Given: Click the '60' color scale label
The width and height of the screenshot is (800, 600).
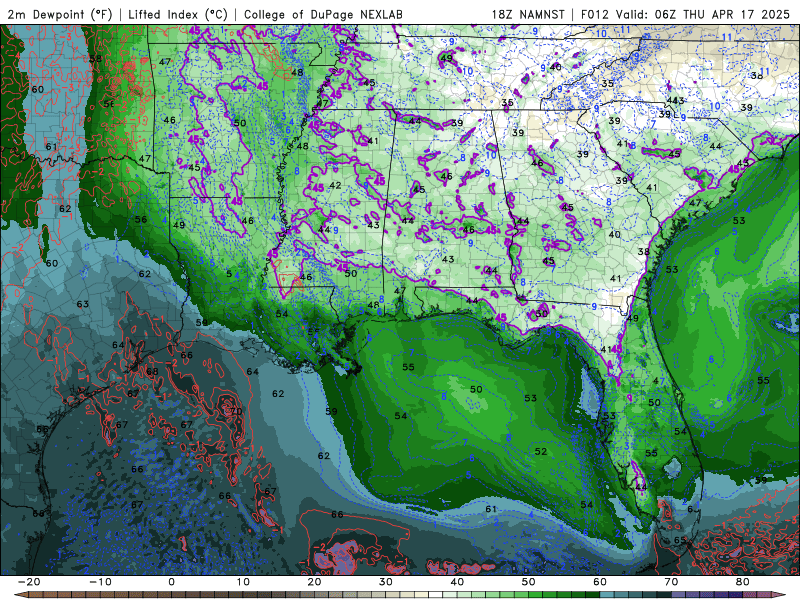Looking at the screenshot, I should 600,582.
